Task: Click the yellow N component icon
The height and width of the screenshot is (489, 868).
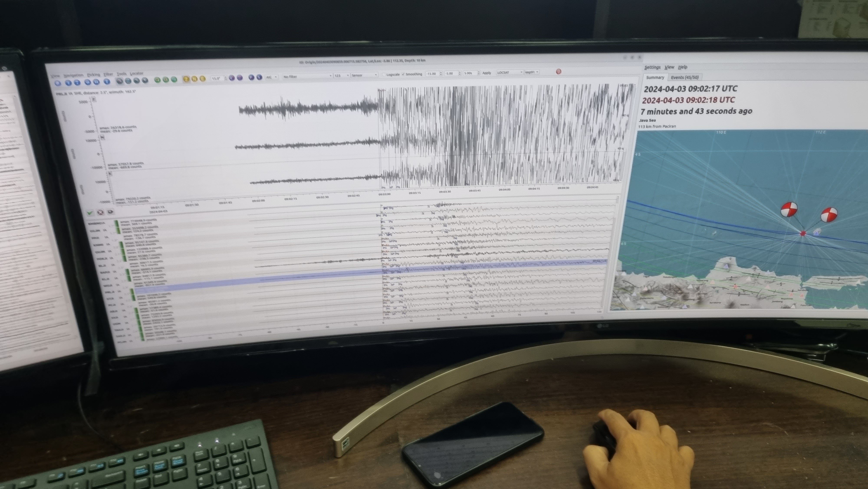Action: click(194, 79)
